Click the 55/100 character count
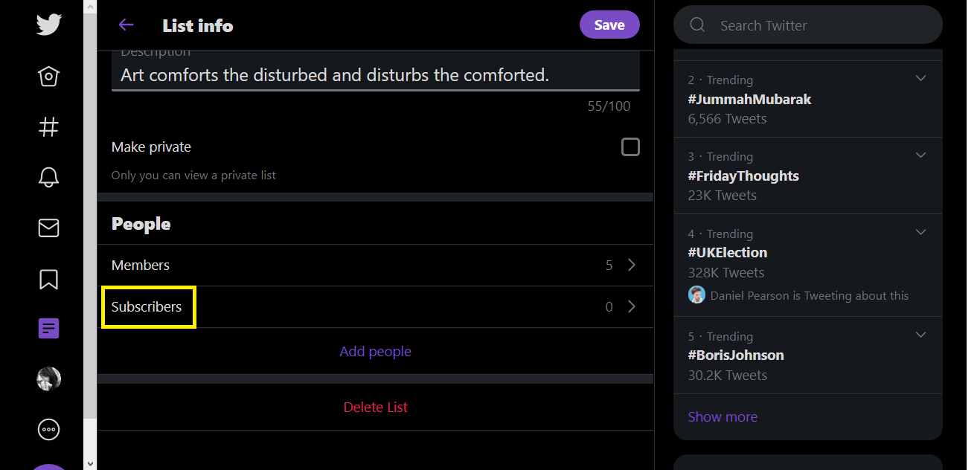 tap(609, 106)
